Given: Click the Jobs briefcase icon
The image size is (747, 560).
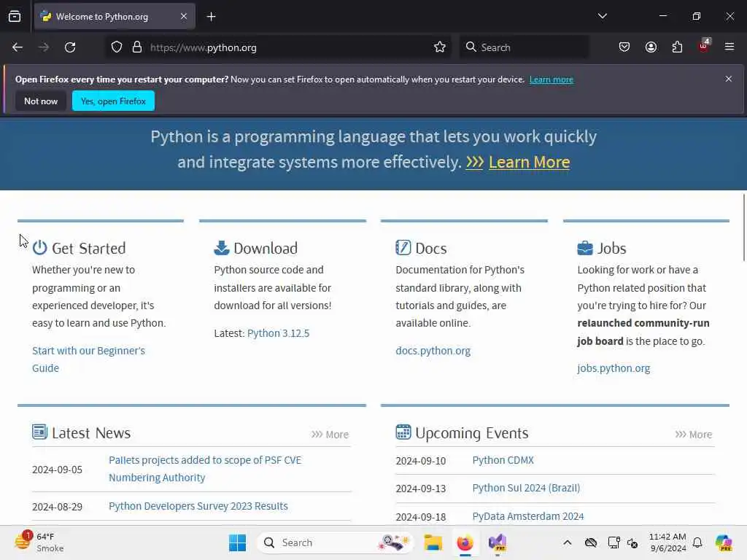Looking at the screenshot, I should tap(585, 248).
